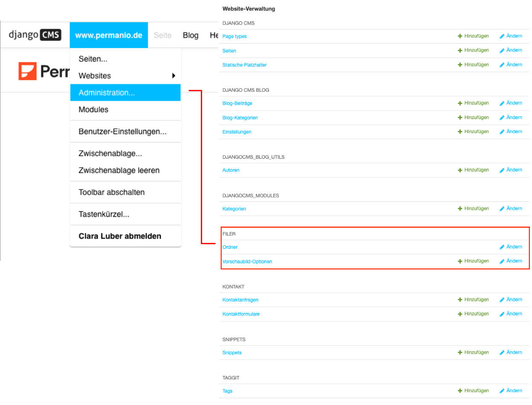This screenshot has height=405, width=532.
Task: Open the blog Einstellungen link
Action: [x=237, y=132]
